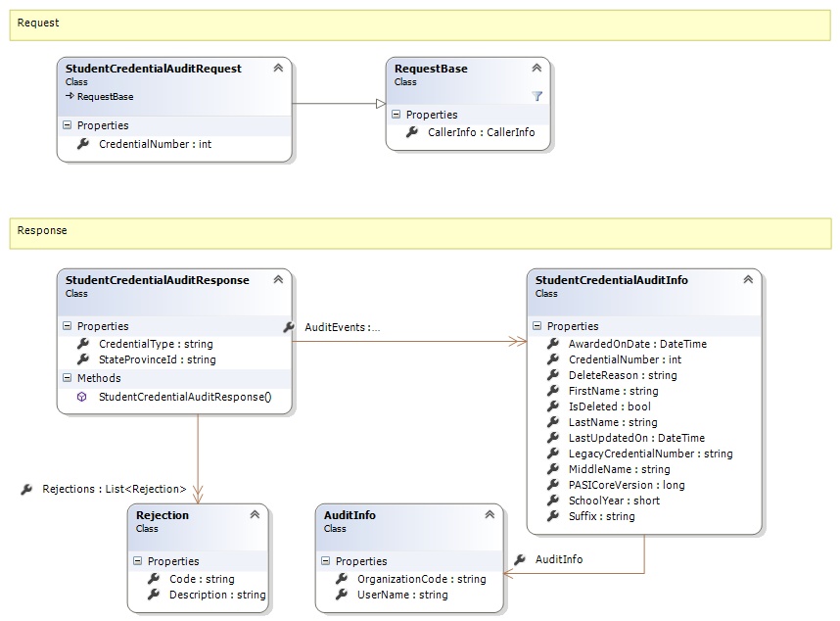Click the AuditInfo association label
Screen dimensions: 840x621
(558, 559)
